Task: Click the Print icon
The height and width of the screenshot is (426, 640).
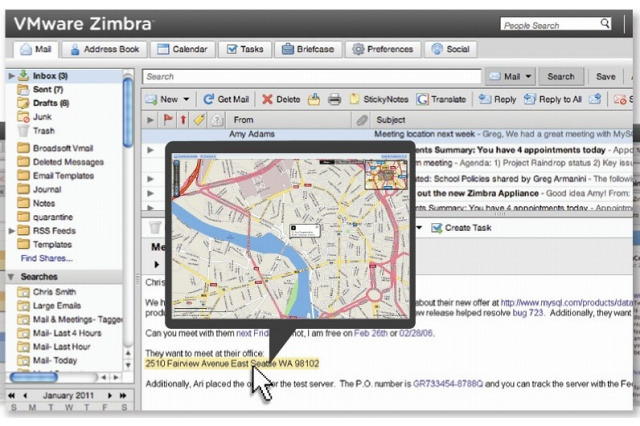Action: point(334,99)
